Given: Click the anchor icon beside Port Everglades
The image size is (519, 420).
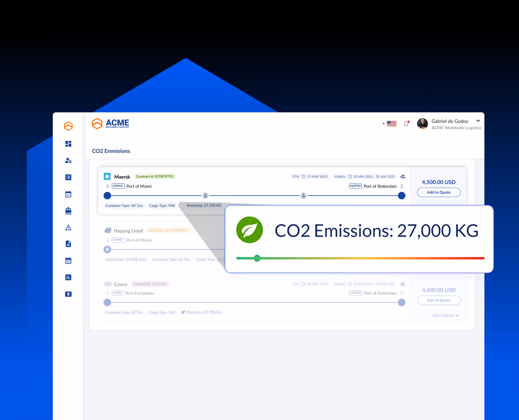Looking at the screenshot, I should (107, 293).
